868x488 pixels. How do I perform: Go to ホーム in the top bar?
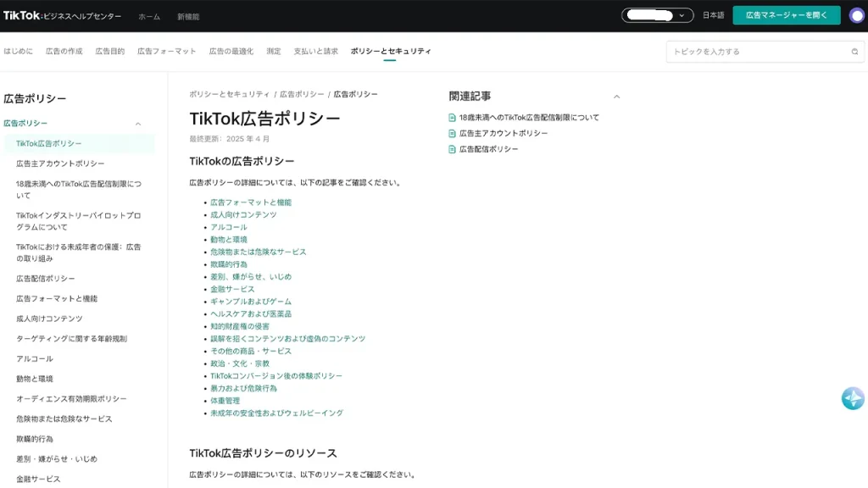pos(149,17)
